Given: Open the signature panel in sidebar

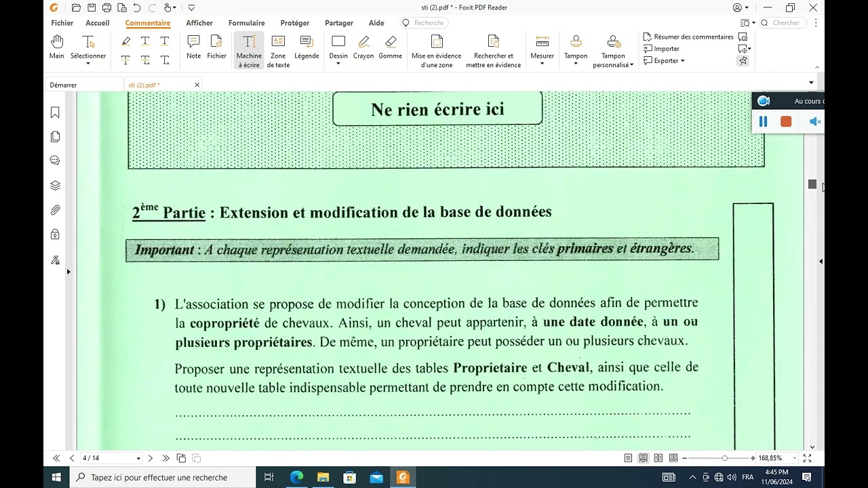Looking at the screenshot, I should coord(55,260).
